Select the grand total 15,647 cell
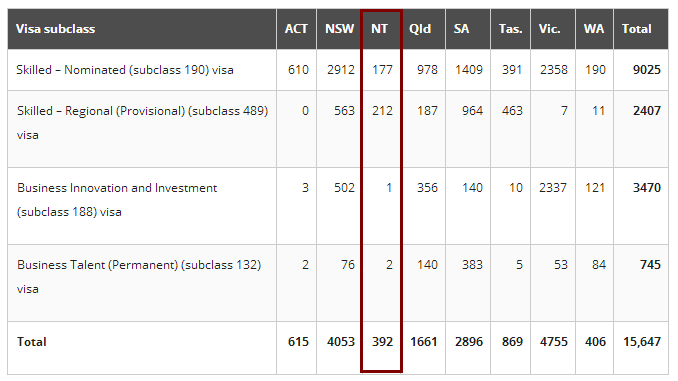678x381 pixels. (x=642, y=342)
